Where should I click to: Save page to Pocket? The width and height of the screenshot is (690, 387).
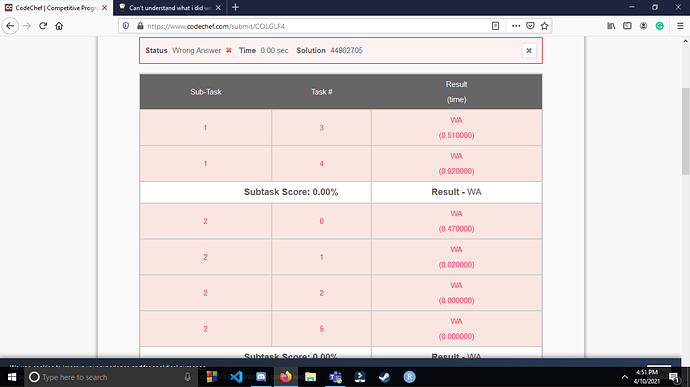click(x=530, y=26)
